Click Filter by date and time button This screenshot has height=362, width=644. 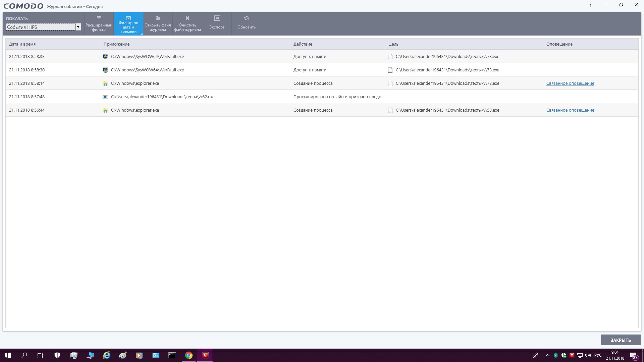point(128,23)
